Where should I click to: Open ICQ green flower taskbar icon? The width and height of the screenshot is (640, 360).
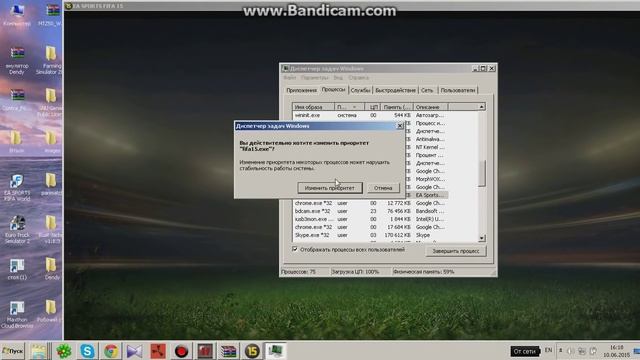pyautogui.click(x=64, y=351)
